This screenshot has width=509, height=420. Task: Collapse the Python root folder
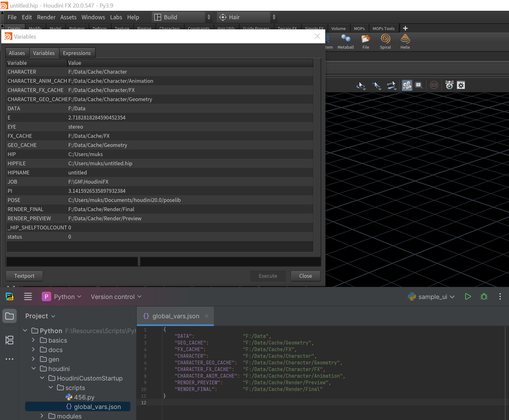pyautogui.click(x=25, y=331)
